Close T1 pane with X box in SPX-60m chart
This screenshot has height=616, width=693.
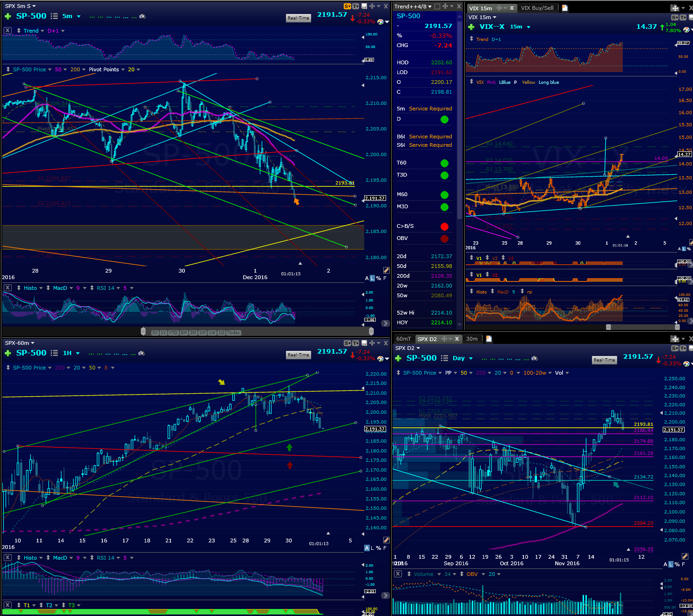pyautogui.click(x=7, y=605)
